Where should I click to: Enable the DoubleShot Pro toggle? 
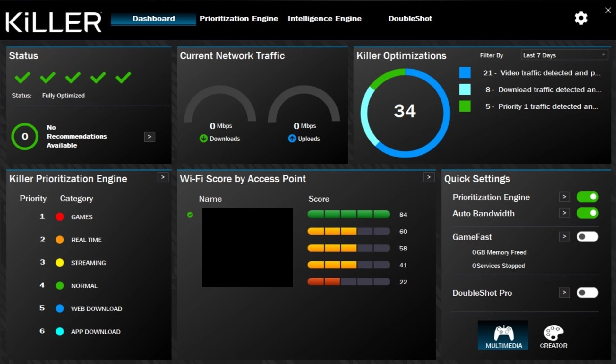coord(587,292)
